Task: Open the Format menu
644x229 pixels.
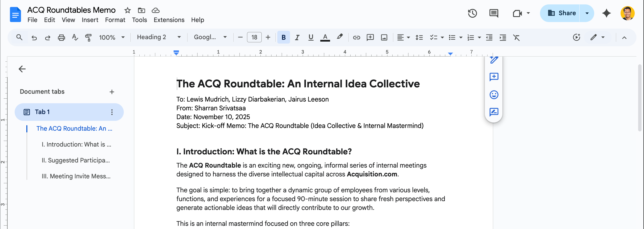Action: click(115, 20)
